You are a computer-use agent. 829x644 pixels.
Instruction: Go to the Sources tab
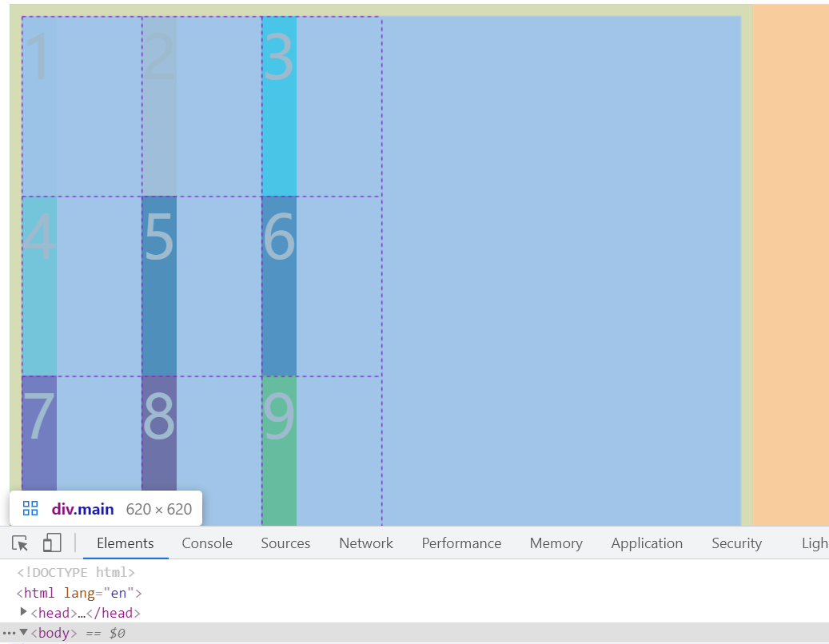(285, 543)
